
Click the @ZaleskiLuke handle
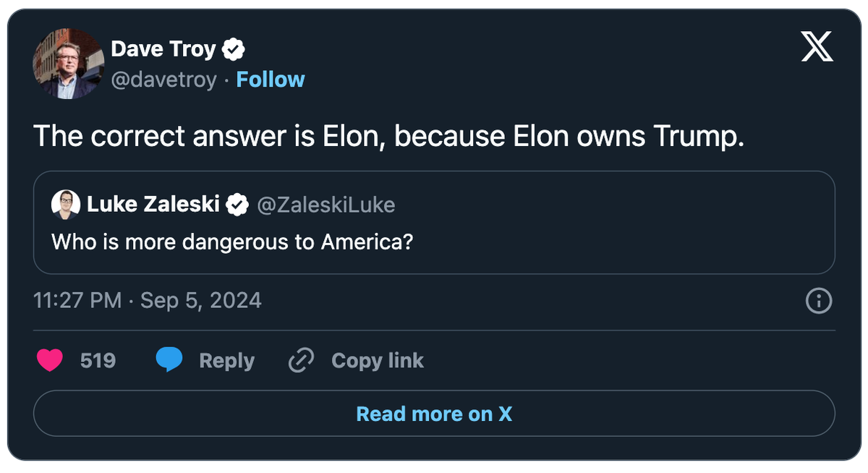[326, 205]
